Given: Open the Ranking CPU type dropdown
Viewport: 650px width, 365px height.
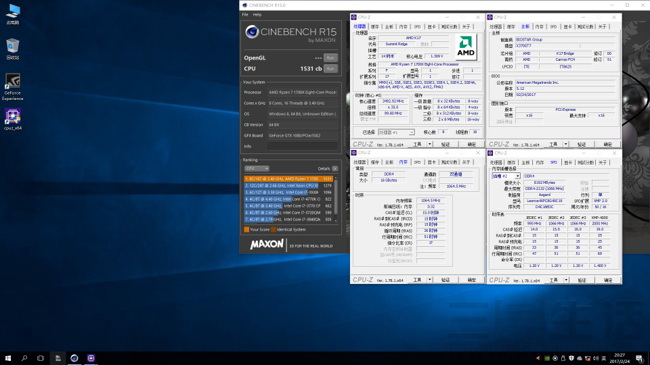Looking at the screenshot, I should coord(257,168).
